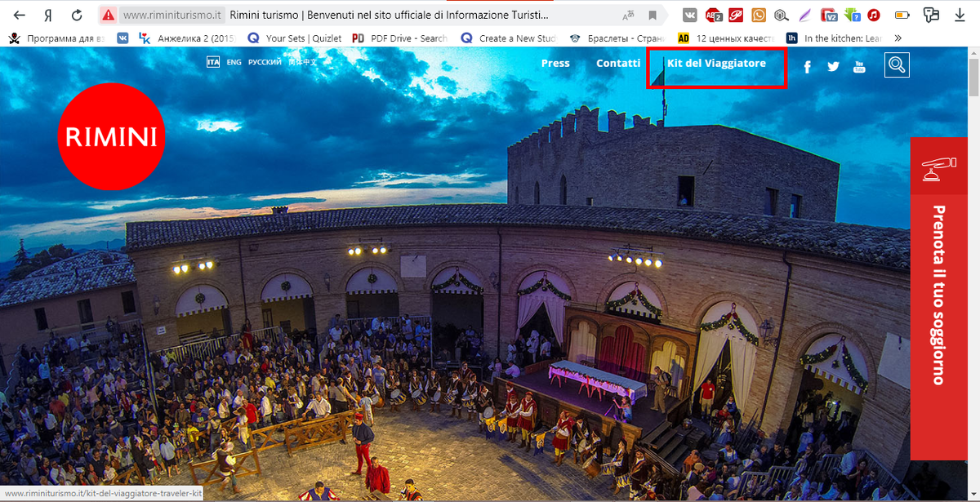
Task: Show more bookmarks with double chevron
Action: pyautogui.click(x=898, y=38)
